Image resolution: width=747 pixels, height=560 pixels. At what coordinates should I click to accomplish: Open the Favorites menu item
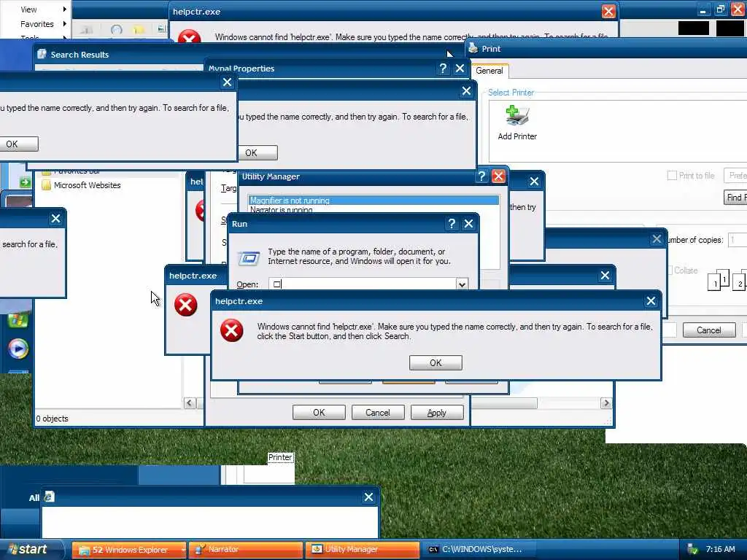click(36, 24)
